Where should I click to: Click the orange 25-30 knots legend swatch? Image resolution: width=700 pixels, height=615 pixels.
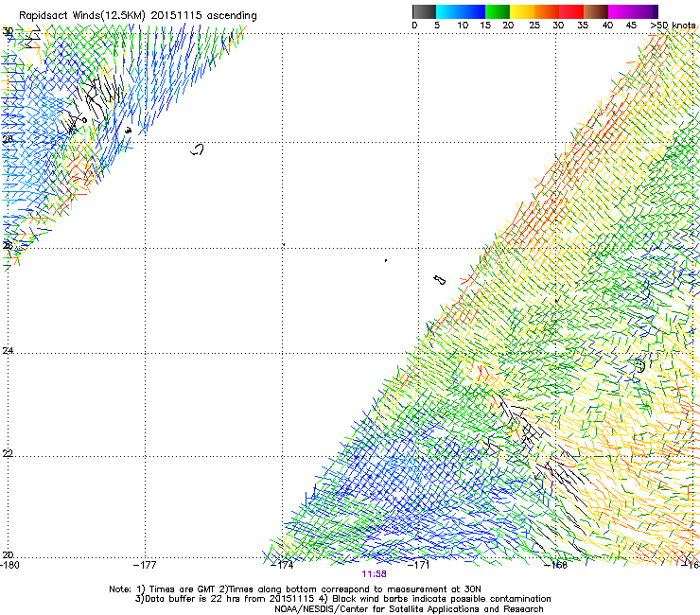pos(547,11)
